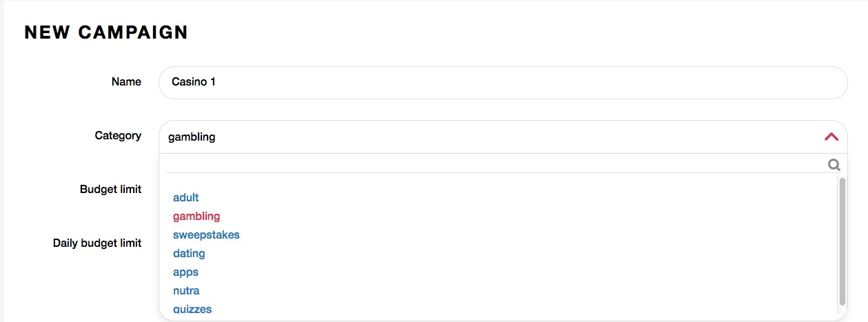Choose the highlighted gambling option

(x=196, y=216)
